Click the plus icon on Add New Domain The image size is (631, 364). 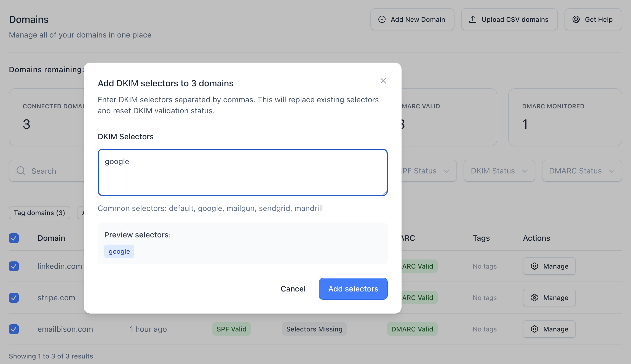[382, 19]
